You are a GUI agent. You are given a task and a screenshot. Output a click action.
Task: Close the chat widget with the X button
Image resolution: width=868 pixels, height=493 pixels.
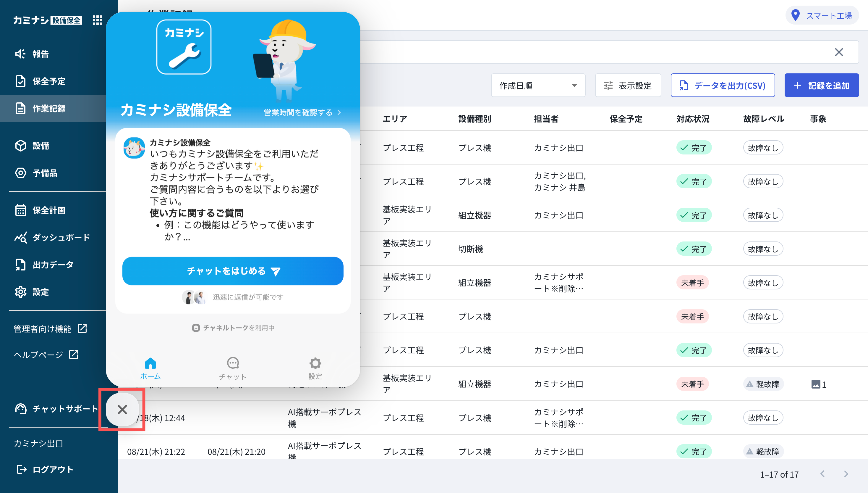(122, 409)
